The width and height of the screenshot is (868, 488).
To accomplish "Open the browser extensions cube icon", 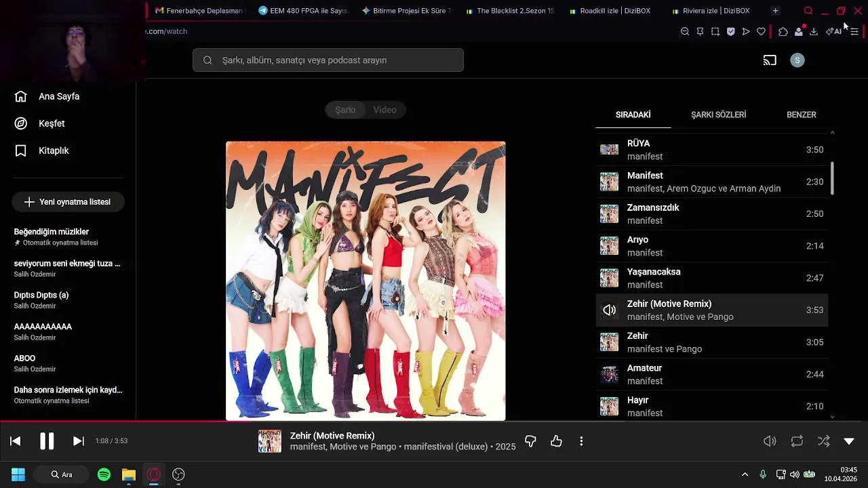I will 783,31.
